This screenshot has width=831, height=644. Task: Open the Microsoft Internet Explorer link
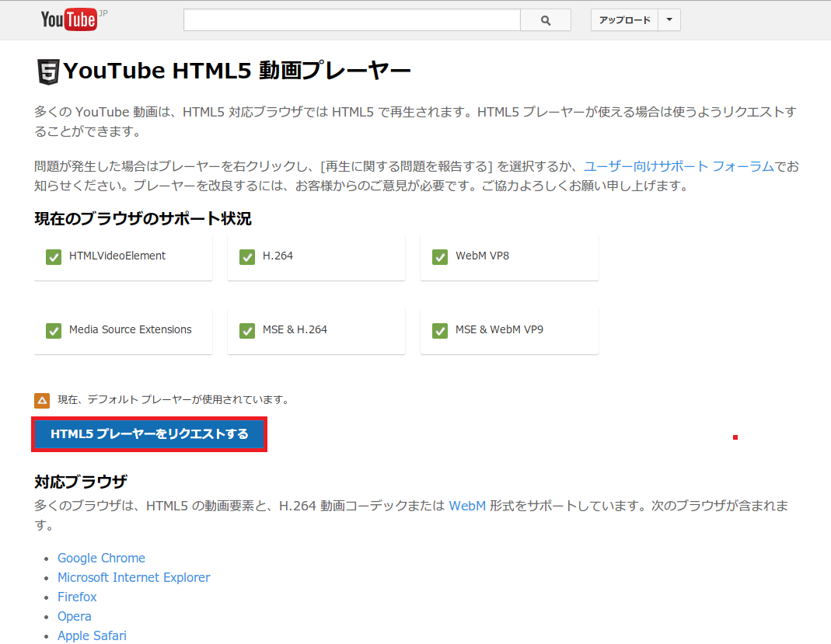pos(134,577)
